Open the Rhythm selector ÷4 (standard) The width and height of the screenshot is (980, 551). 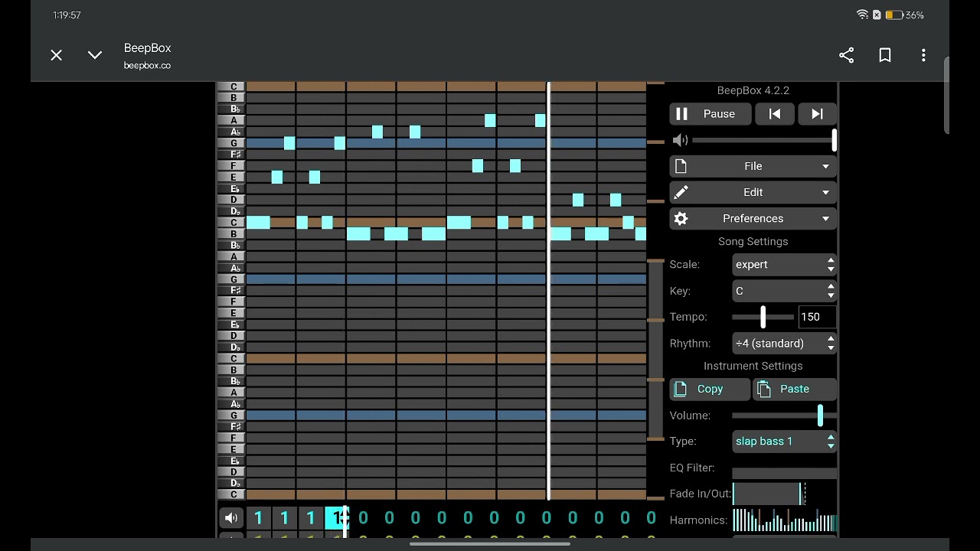point(784,344)
